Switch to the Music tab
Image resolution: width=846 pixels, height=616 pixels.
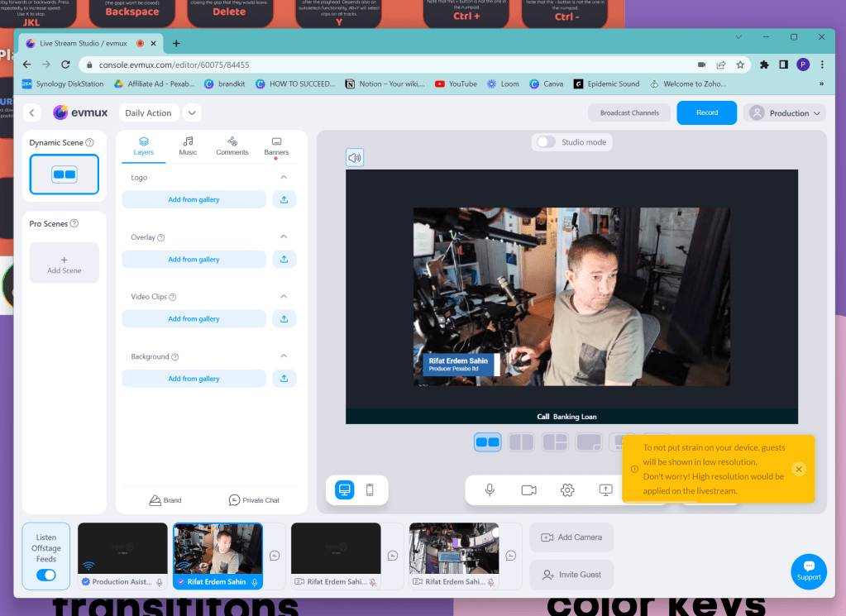(x=188, y=146)
